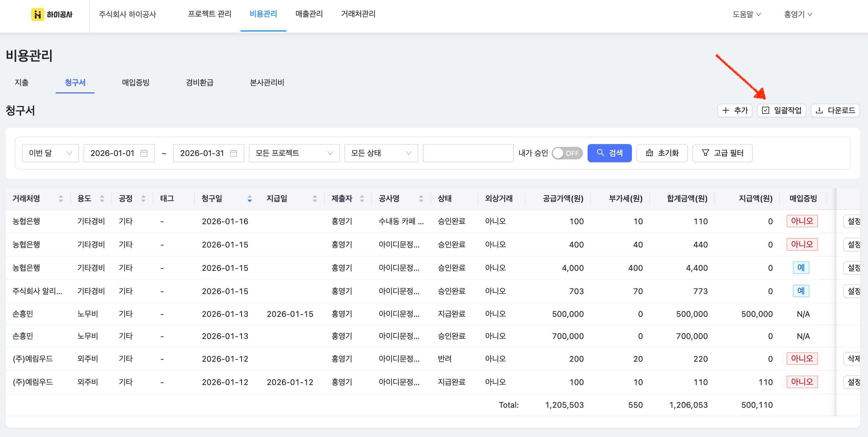This screenshot has height=437, width=868.
Task: Click the 하이공사 logo icon
Action: (38, 14)
